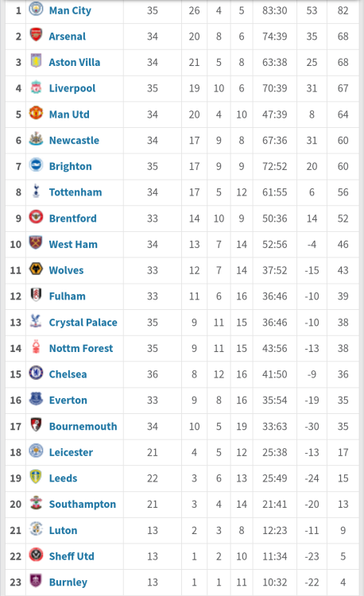Click the Liverpool crest icon
Screen dimensions: 364x596
[36, 87]
